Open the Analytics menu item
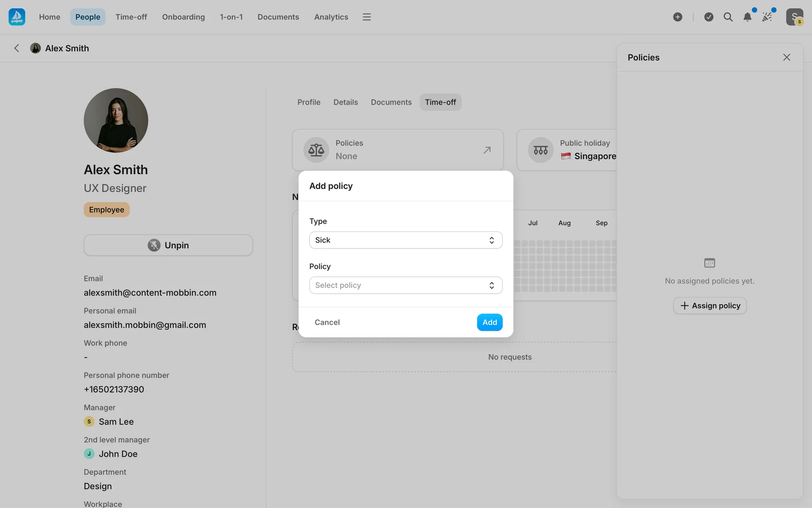The image size is (812, 508). (x=331, y=17)
